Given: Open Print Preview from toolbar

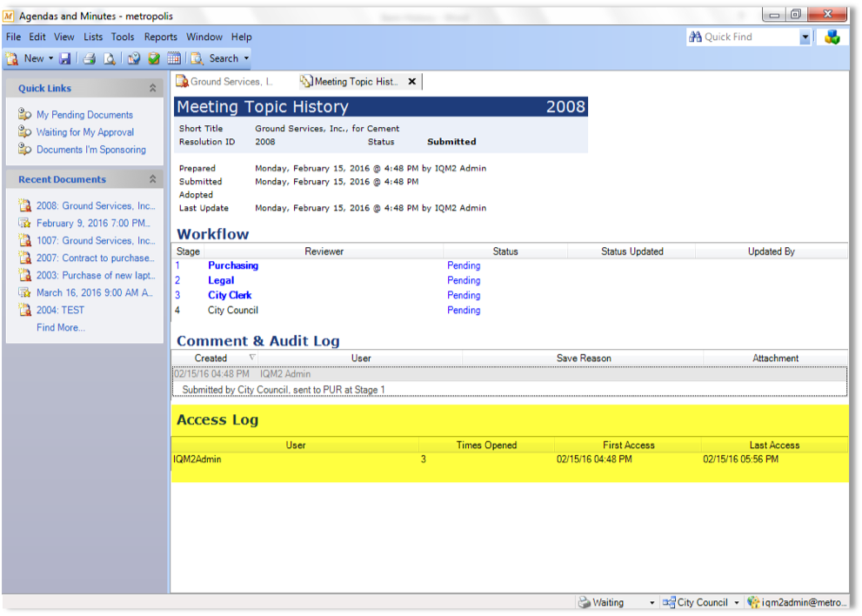Looking at the screenshot, I should click(x=110, y=58).
